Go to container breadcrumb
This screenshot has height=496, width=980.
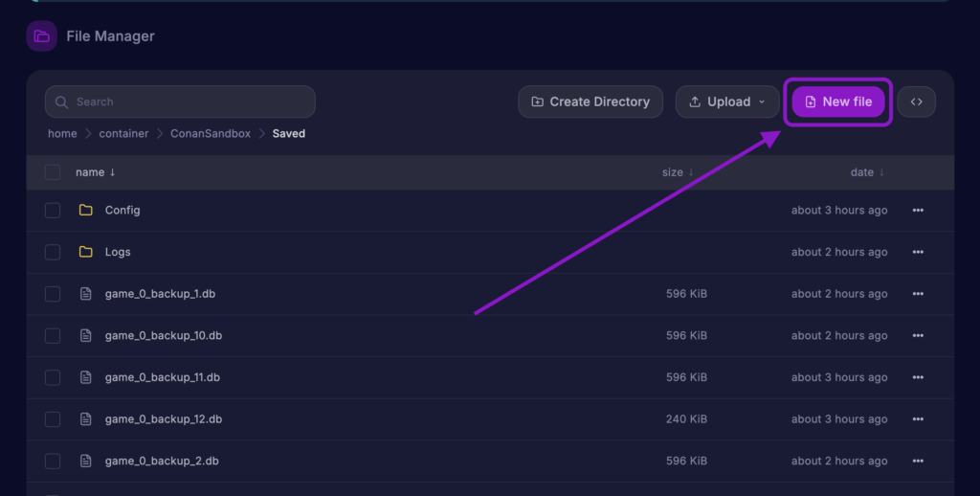[123, 134]
